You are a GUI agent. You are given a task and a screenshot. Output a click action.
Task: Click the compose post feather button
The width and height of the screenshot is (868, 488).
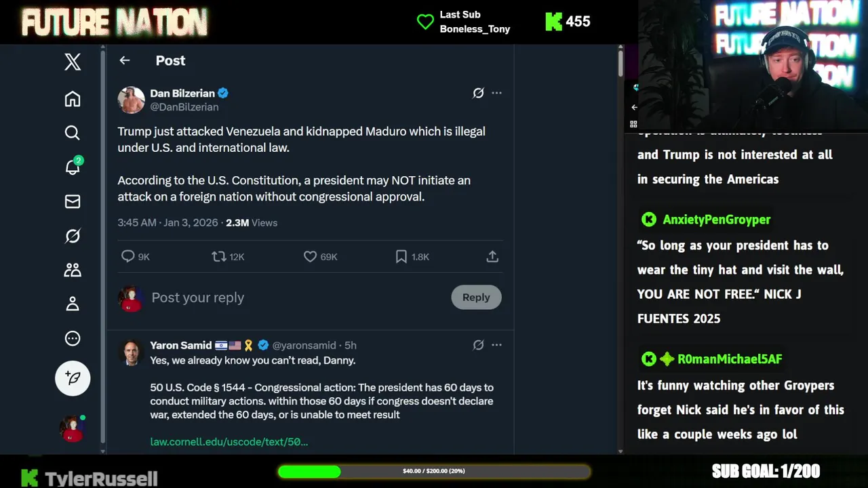73,378
